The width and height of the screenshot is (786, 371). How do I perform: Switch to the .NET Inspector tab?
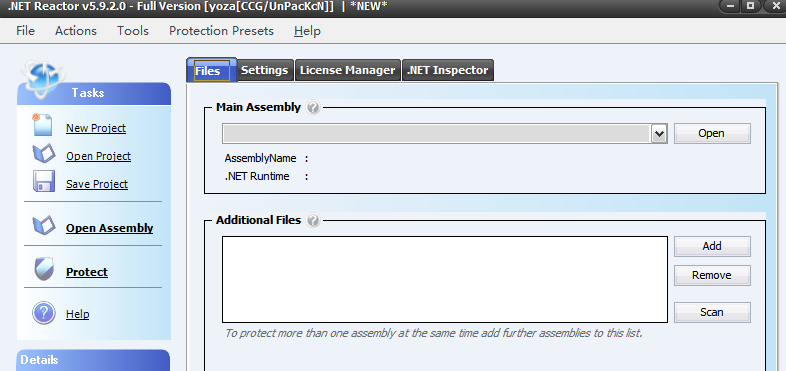pos(448,70)
